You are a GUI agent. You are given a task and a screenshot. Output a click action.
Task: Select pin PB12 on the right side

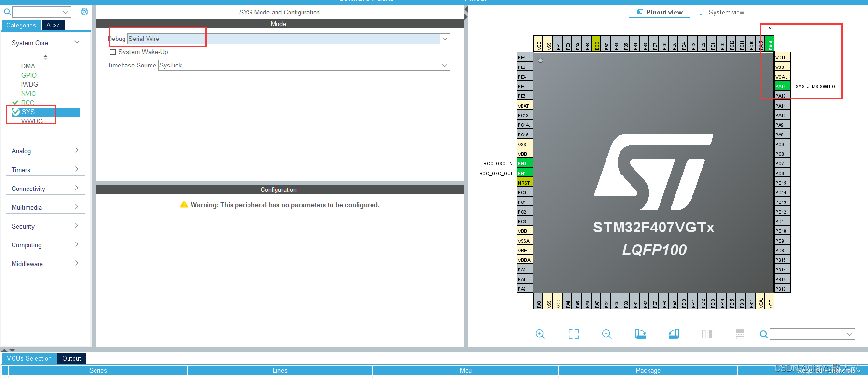[782, 289]
